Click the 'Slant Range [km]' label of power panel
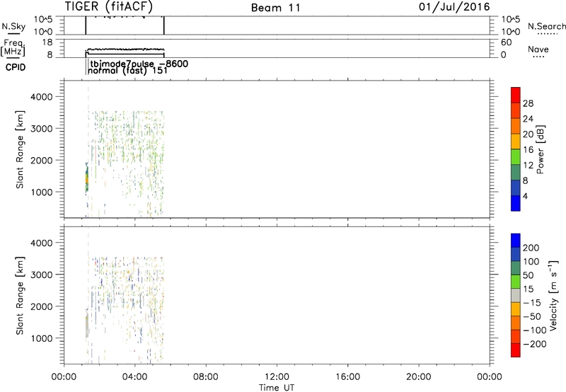 tap(20, 149)
